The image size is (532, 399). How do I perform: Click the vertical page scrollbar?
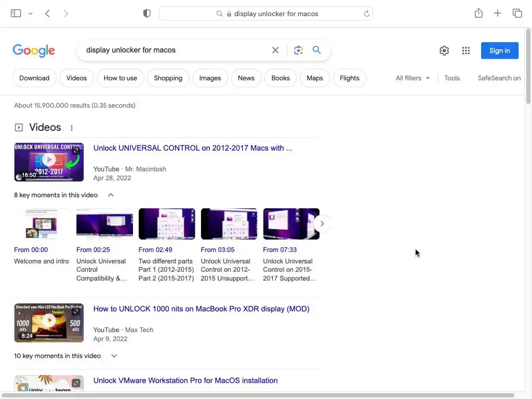click(528, 66)
